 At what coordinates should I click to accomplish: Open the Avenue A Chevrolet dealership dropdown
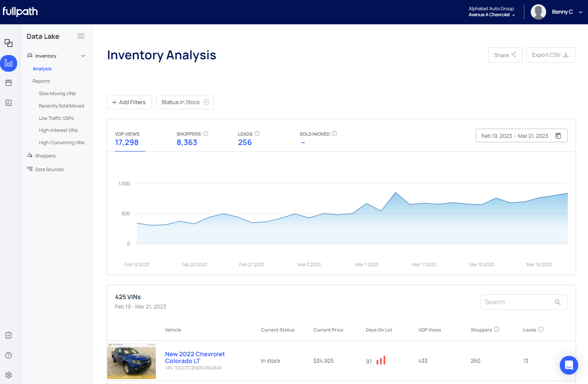click(x=492, y=15)
